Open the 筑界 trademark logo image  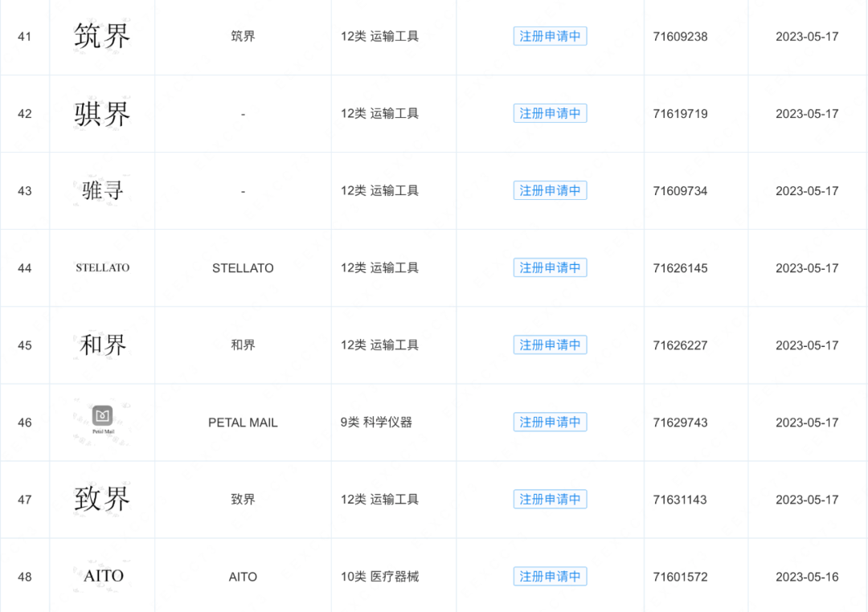tap(102, 36)
